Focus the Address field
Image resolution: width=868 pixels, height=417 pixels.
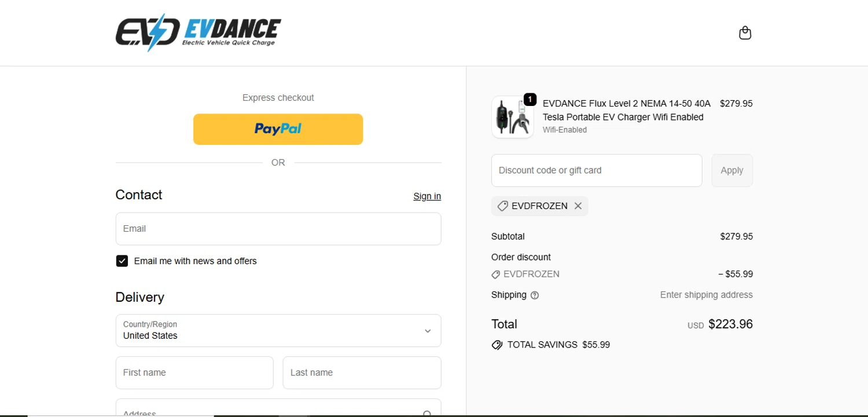278,407
